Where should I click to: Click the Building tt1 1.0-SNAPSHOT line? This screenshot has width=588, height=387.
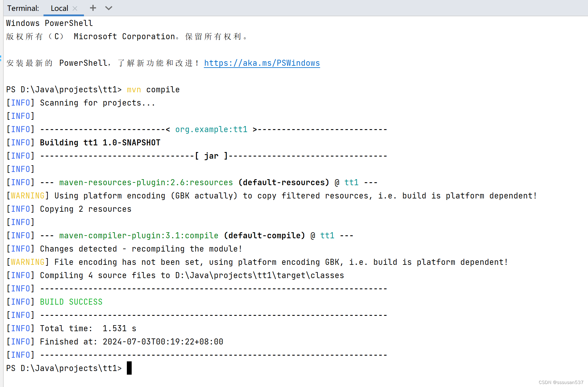pyautogui.click(x=100, y=142)
